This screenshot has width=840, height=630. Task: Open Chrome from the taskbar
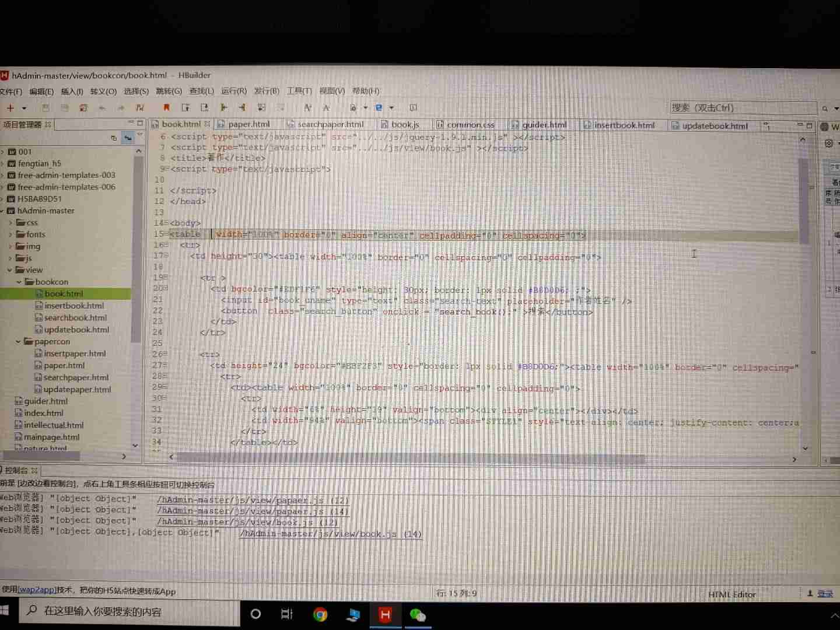[320, 614]
